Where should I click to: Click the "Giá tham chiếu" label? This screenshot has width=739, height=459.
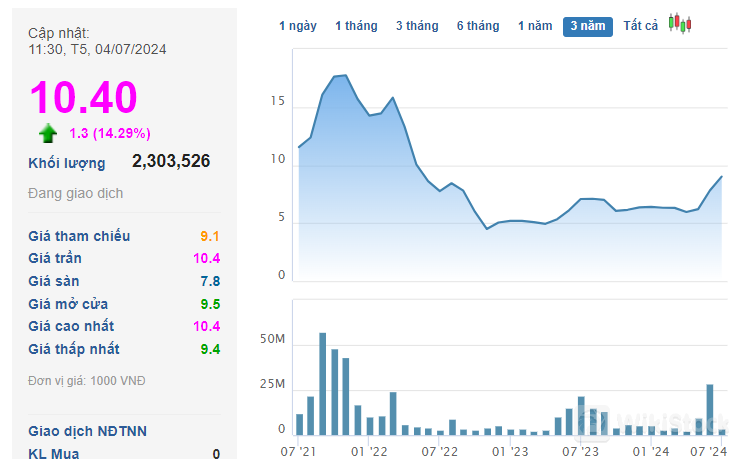point(79,236)
